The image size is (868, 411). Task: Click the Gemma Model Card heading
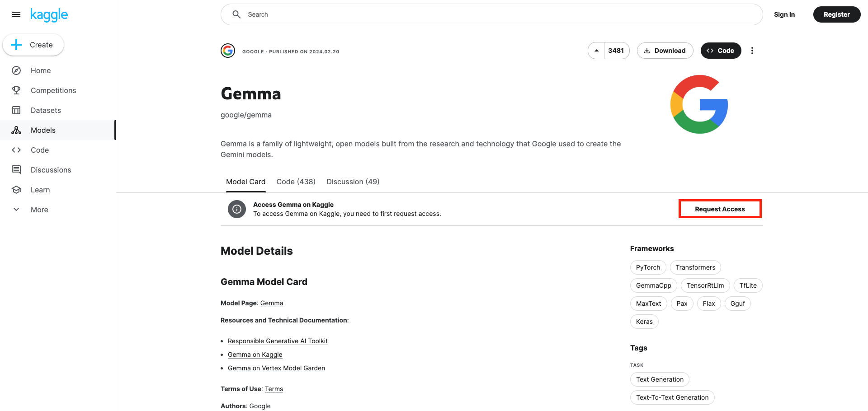pos(264,282)
